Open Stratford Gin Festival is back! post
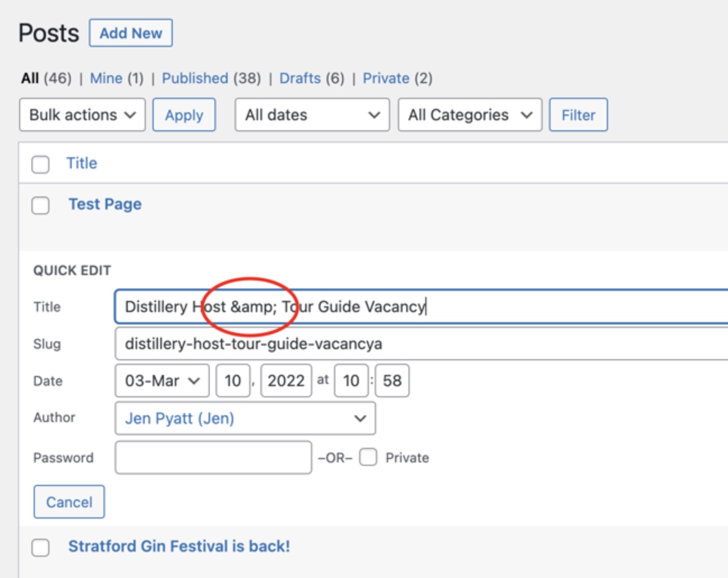The width and height of the screenshot is (728, 578). (179, 546)
